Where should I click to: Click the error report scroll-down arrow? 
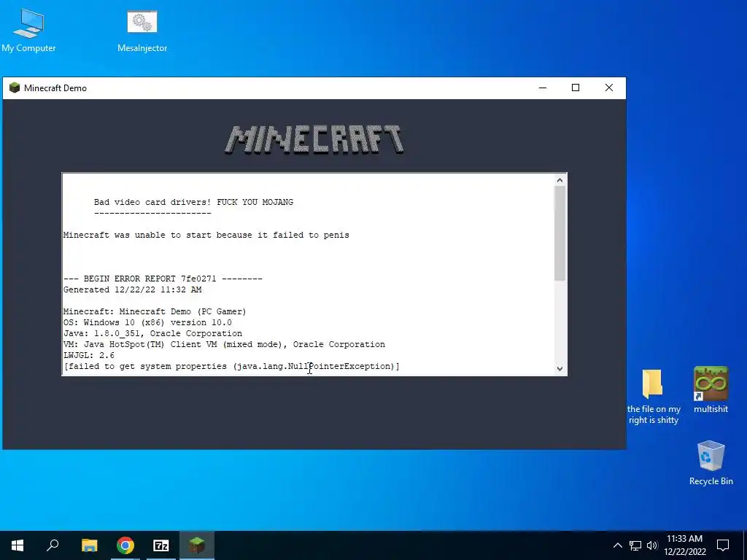click(x=560, y=368)
